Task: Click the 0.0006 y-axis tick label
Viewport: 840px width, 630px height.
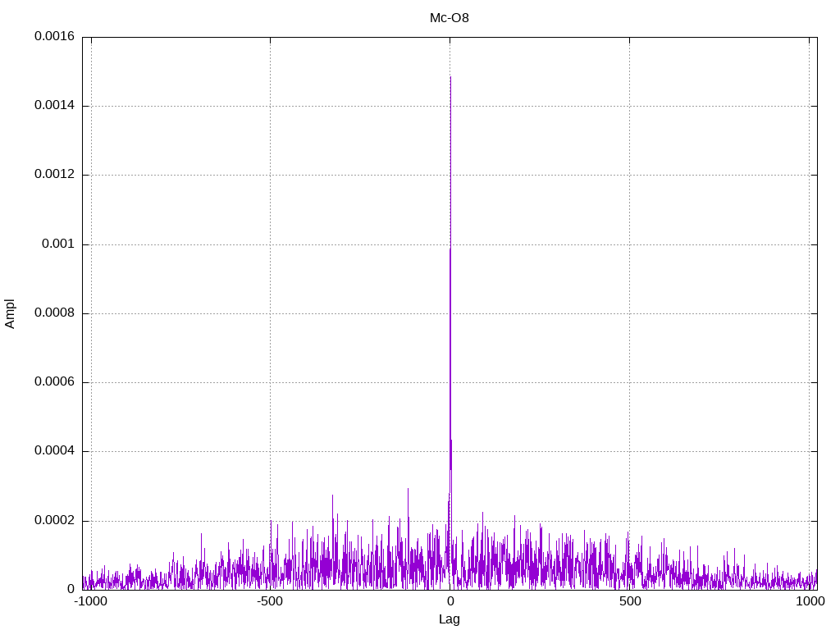Action: (x=54, y=382)
